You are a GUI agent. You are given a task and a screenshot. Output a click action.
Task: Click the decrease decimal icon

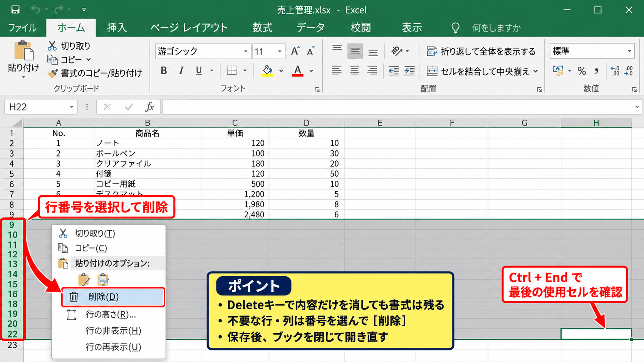point(629,71)
